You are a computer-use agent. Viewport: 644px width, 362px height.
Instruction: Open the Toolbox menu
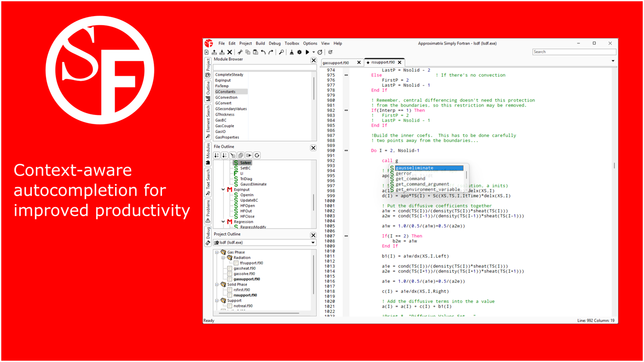(x=292, y=43)
